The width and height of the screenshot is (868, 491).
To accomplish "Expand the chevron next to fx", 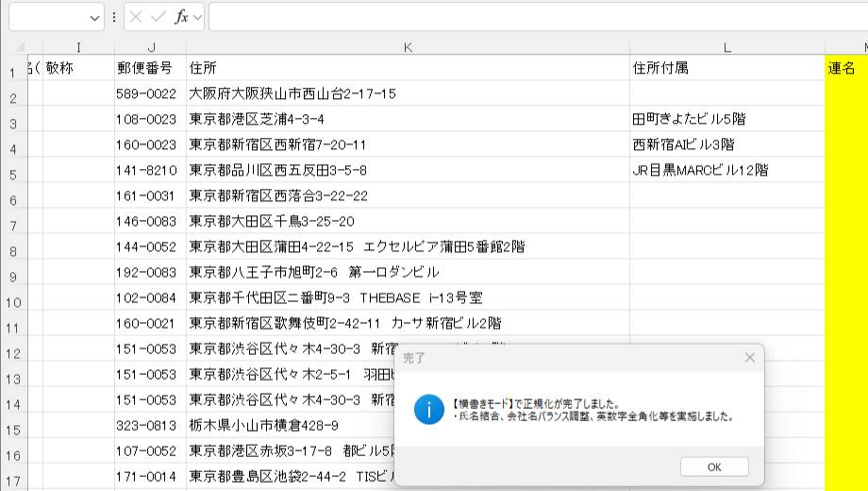I will click(198, 18).
